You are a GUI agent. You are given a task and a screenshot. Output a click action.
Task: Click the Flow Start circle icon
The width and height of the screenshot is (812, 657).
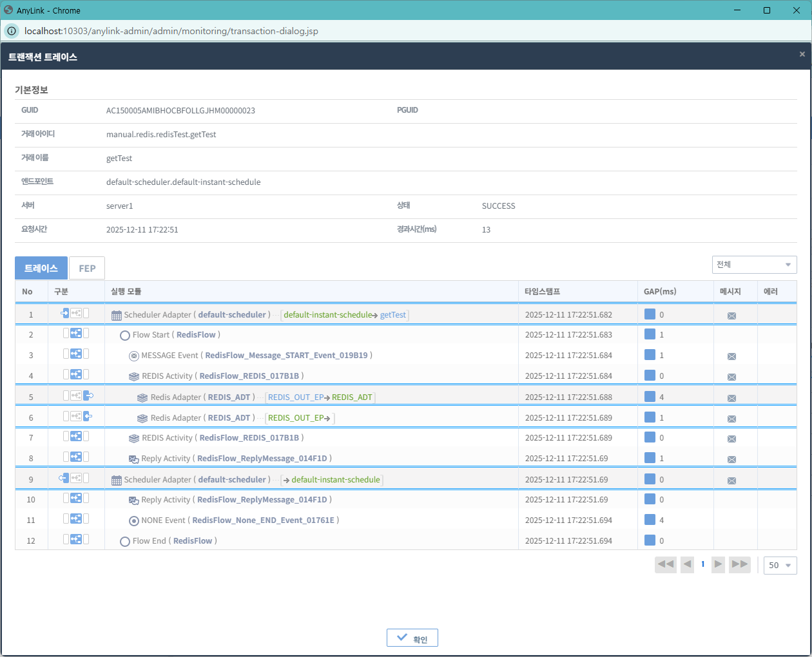pos(125,336)
